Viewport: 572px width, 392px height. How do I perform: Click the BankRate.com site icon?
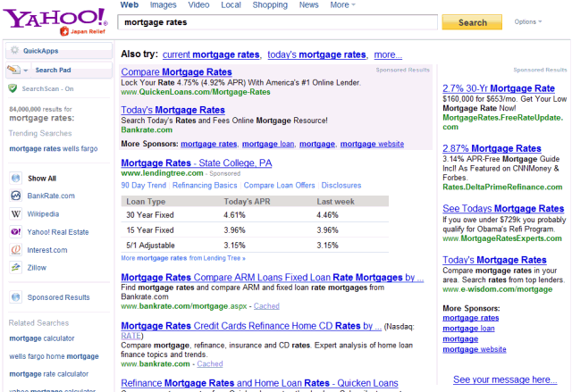[16, 196]
